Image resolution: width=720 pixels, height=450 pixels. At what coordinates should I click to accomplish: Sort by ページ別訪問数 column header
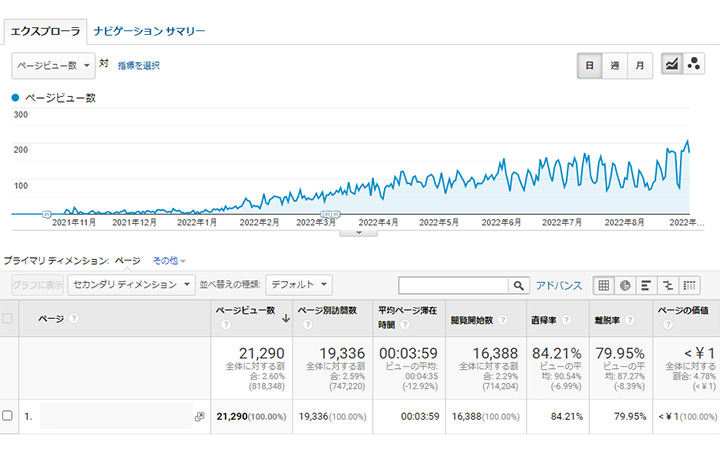(x=327, y=310)
